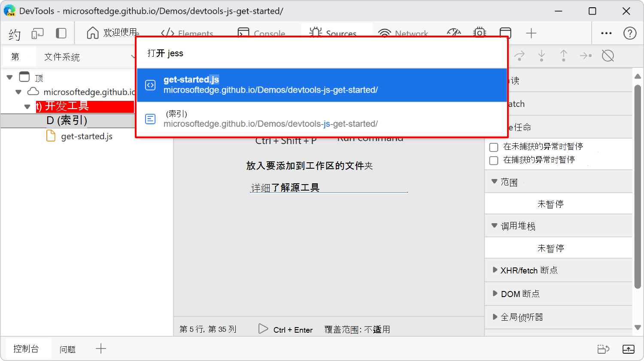
Task: Click 放入要添加到工作区的文件夹 text
Action: tap(310, 166)
